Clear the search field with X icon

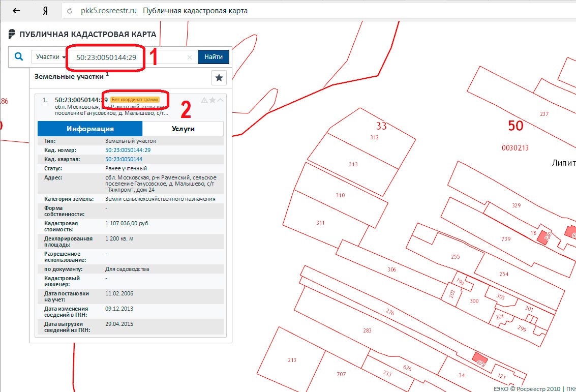click(x=190, y=57)
